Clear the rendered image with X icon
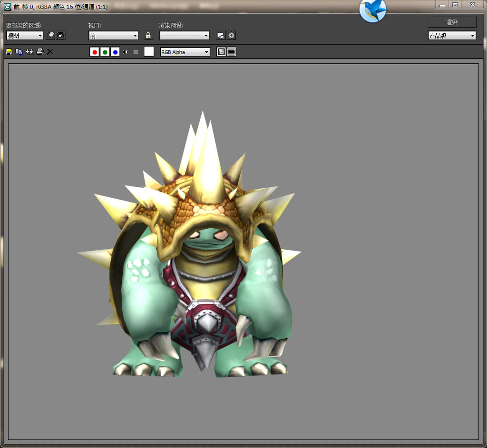The height and width of the screenshot is (448, 487). [x=50, y=52]
